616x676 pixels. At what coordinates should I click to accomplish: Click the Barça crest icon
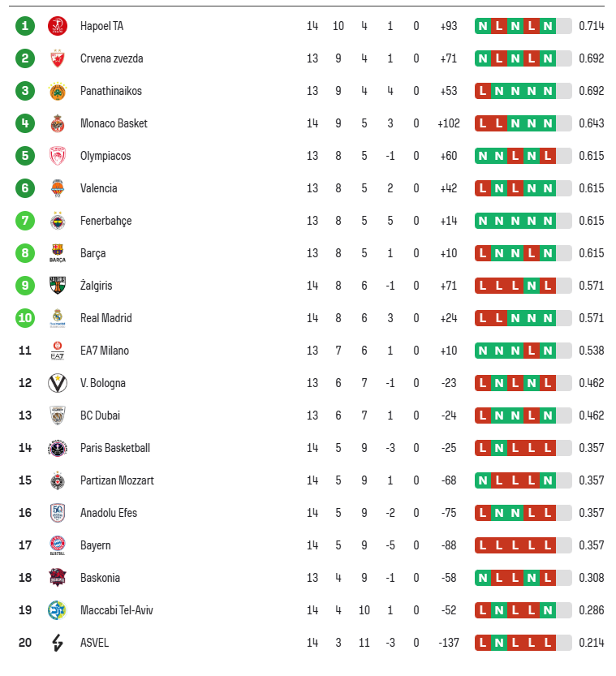pos(58,253)
